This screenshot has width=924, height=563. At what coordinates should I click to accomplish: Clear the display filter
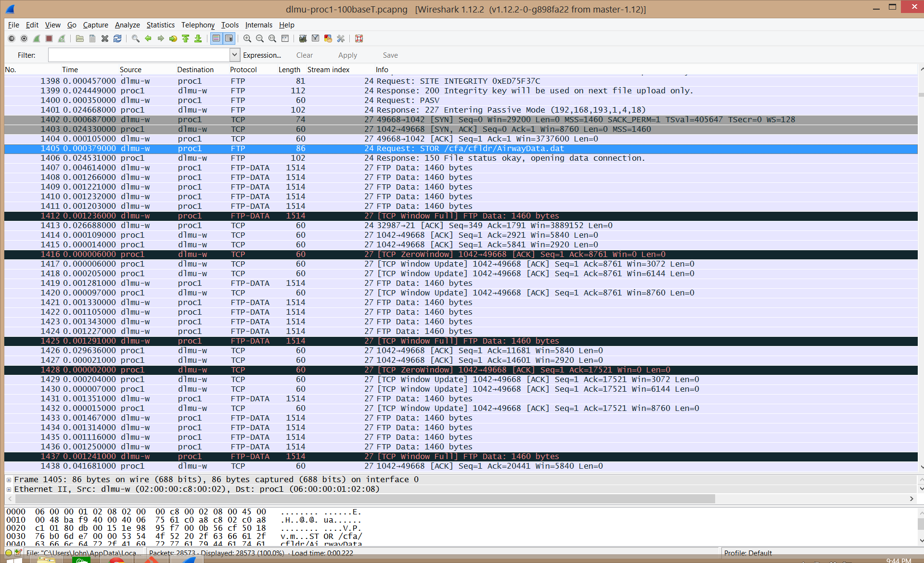pyautogui.click(x=305, y=55)
